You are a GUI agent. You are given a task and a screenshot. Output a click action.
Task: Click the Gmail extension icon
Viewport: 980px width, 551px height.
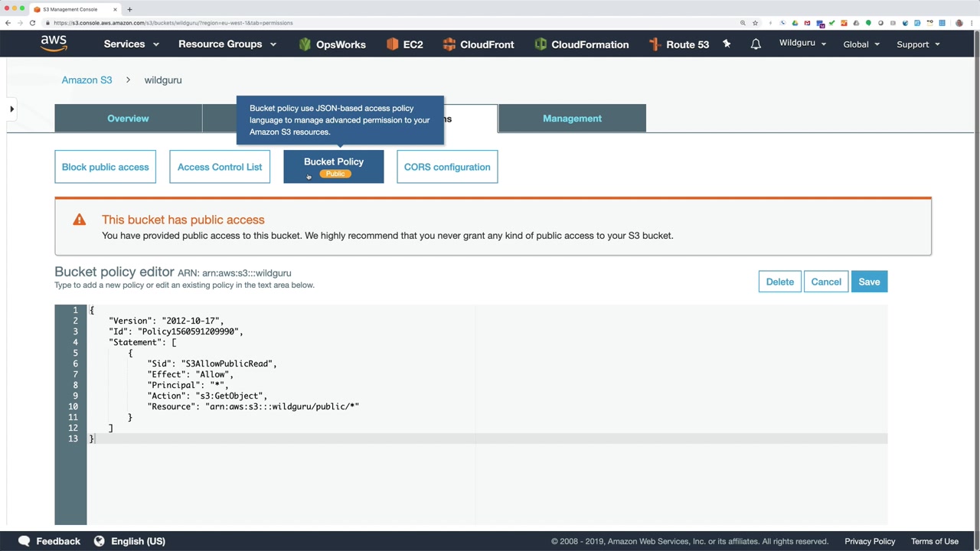[x=807, y=23]
